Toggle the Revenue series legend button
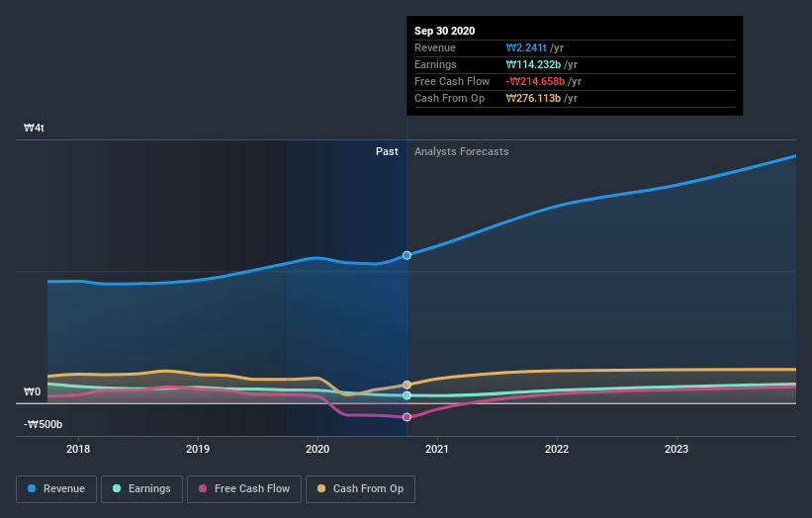 coord(56,489)
